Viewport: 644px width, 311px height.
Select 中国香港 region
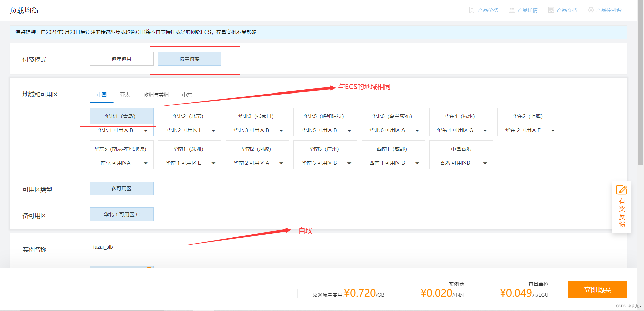[461, 148]
